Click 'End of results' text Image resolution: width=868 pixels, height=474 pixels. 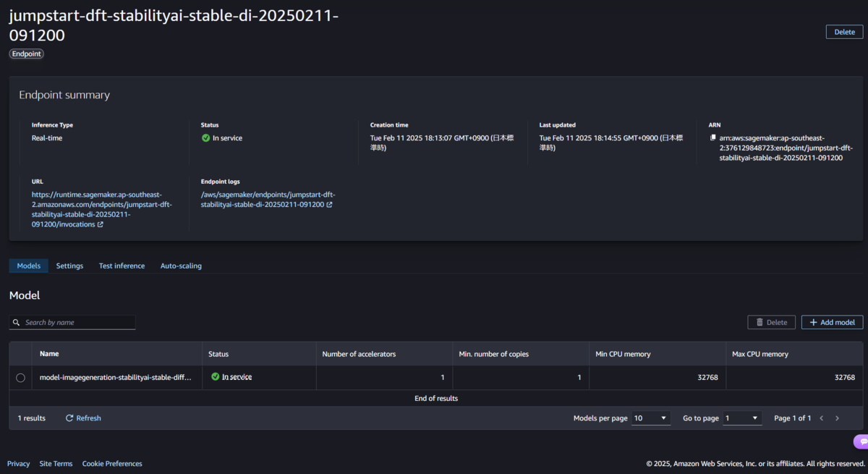pos(436,398)
